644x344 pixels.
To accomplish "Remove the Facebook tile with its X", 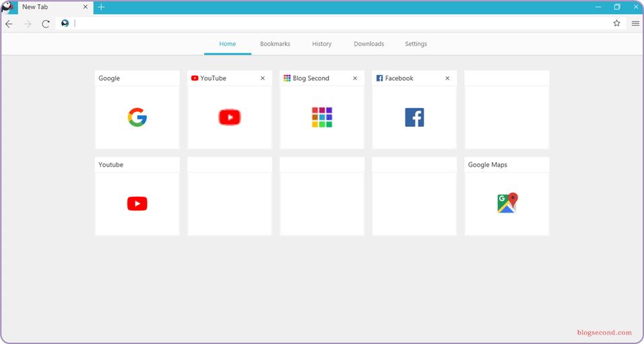I will pyautogui.click(x=448, y=78).
